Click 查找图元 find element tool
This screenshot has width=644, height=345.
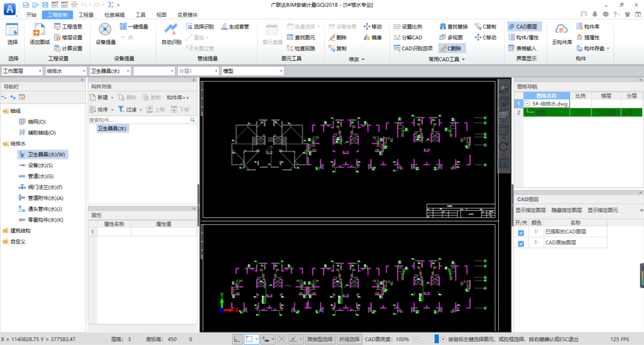(x=301, y=38)
